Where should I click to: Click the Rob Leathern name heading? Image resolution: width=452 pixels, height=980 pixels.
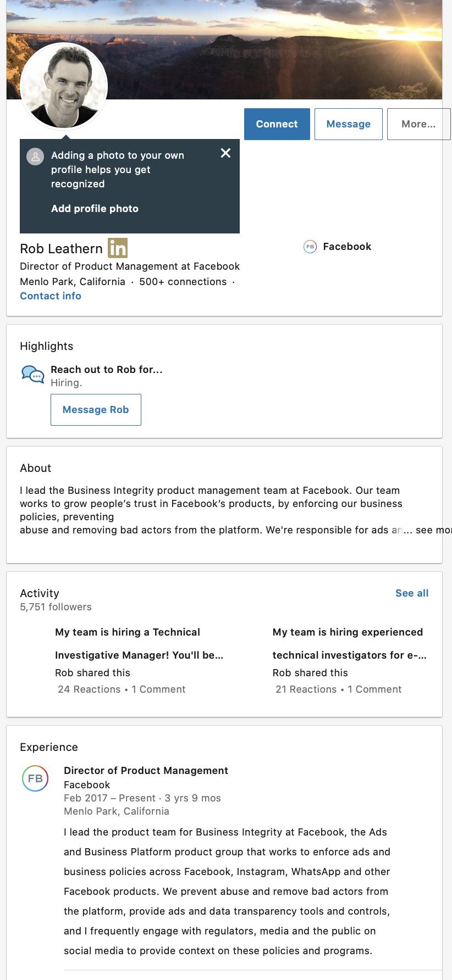coord(61,249)
